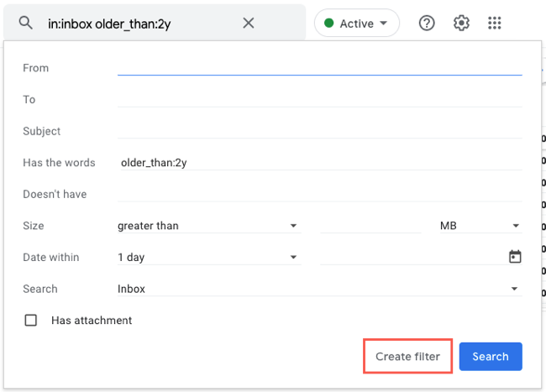Open the MB size unit dropdown
Viewport: 546px width, 392px height.
tap(480, 226)
